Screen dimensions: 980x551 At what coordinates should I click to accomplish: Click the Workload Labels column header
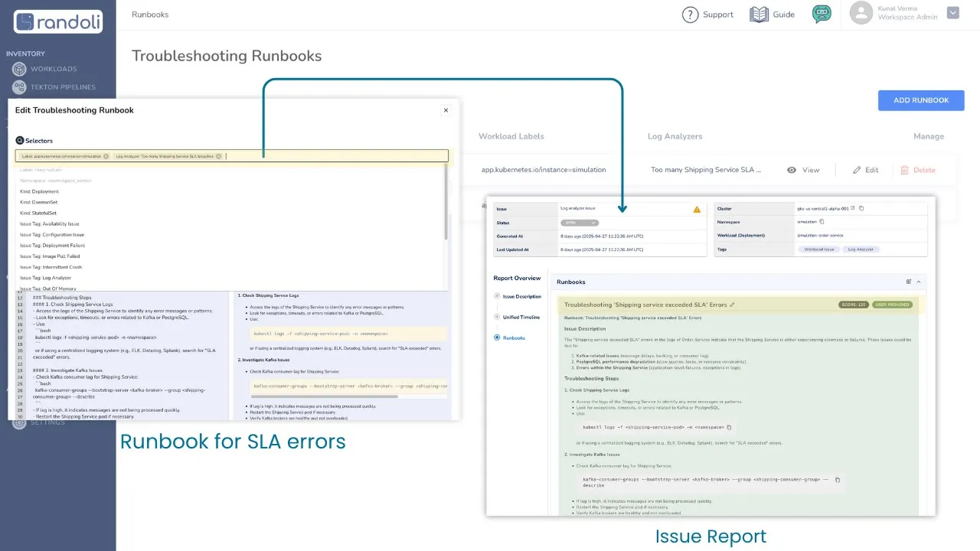pos(511,136)
